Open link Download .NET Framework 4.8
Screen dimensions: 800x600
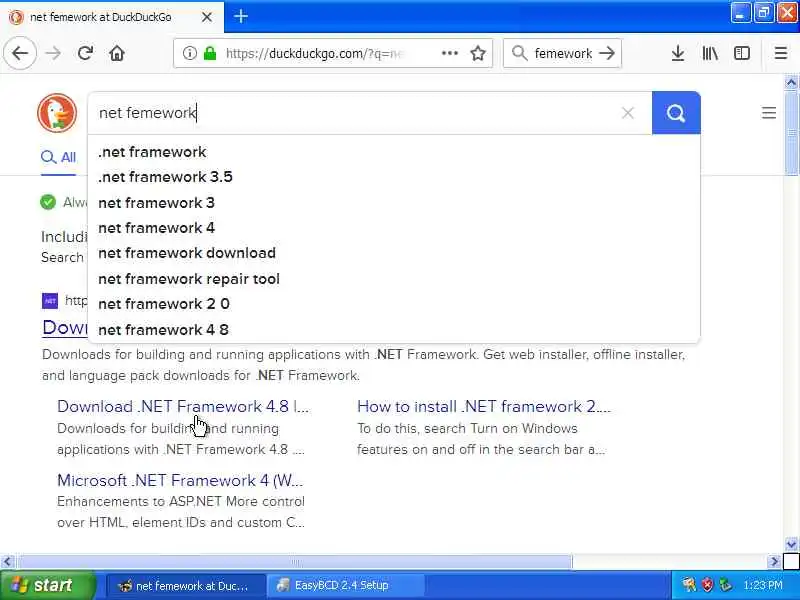tap(183, 407)
